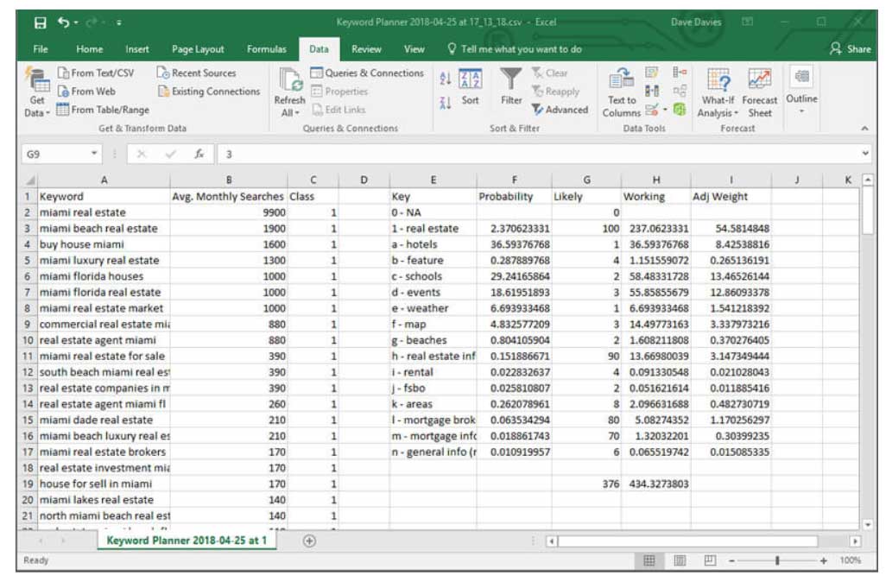
Task: Open the Sort dialog
Action: point(471,87)
